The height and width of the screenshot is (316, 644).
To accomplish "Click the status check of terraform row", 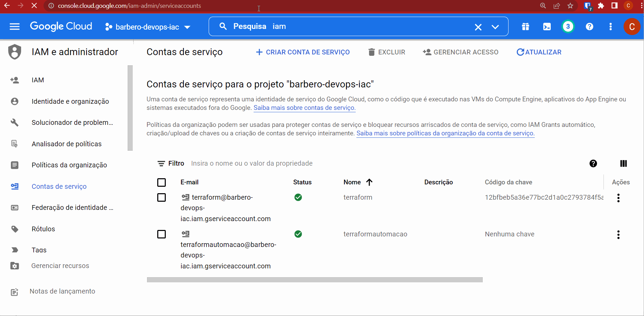I will click(298, 197).
